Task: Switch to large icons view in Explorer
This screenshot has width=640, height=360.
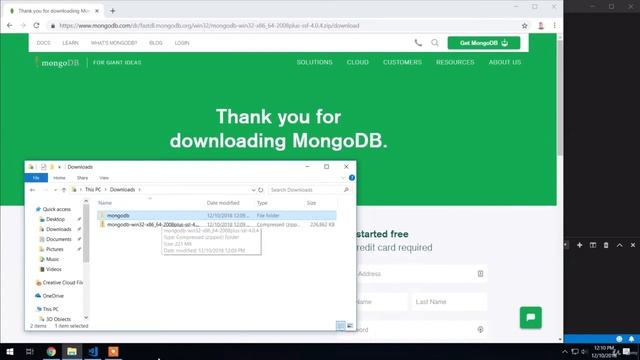Action: pos(350,325)
